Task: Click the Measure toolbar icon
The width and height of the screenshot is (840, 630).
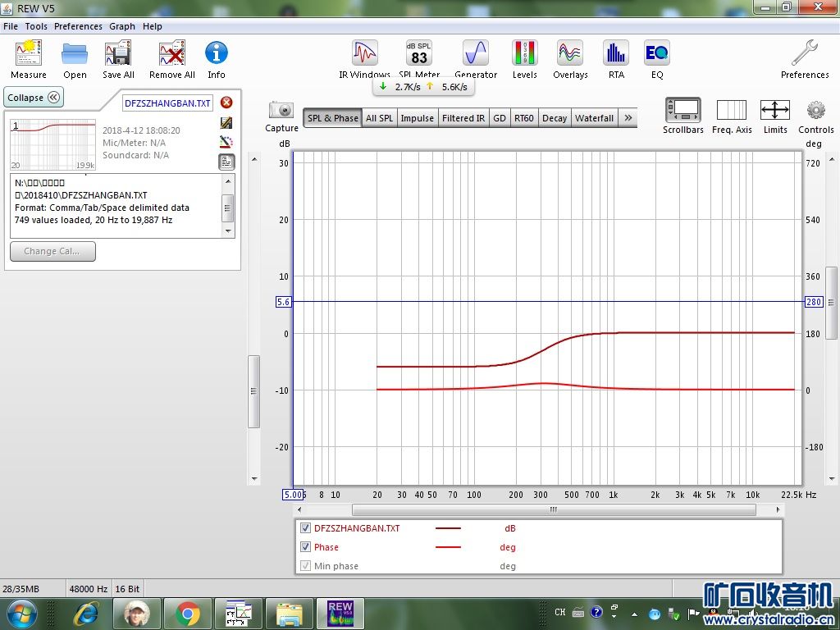Action: (28, 54)
